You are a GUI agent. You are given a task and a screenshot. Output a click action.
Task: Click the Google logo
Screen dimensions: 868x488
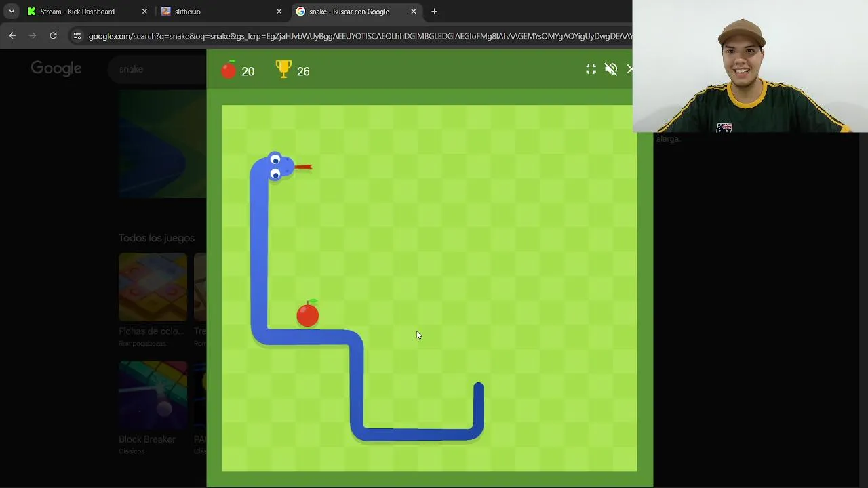click(56, 68)
